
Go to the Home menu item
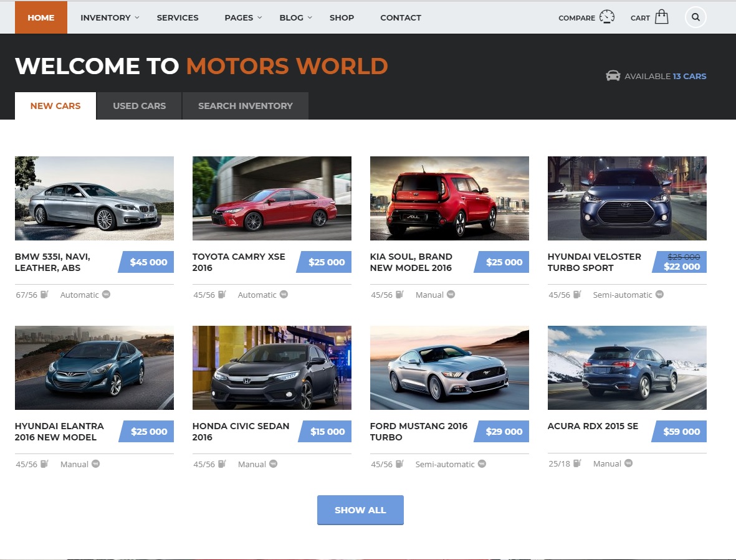click(41, 17)
